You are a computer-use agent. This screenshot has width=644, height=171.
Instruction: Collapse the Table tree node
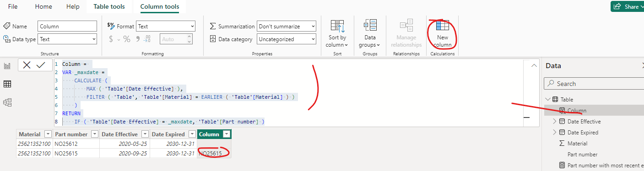548,99
